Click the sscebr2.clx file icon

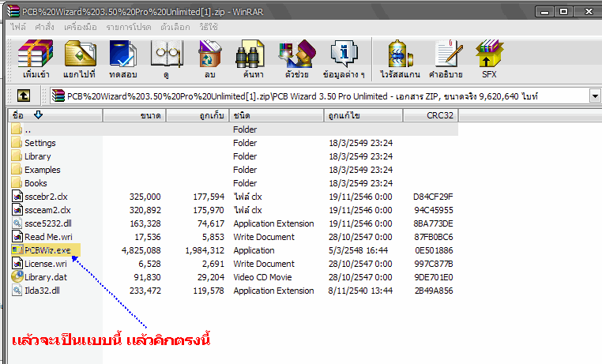click(x=17, y=197)
